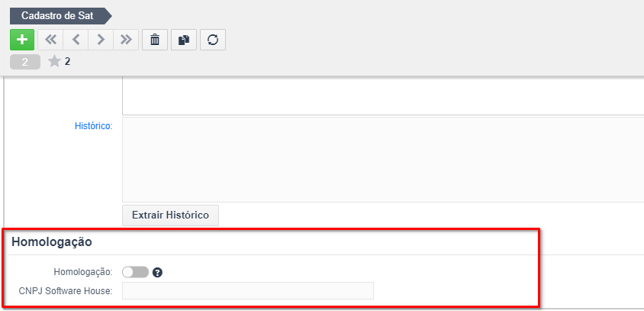Image resolution: width=644 pixels, height=311 pixels.
Task: Delete the record using the trash icon
Action: click(155, 40)
